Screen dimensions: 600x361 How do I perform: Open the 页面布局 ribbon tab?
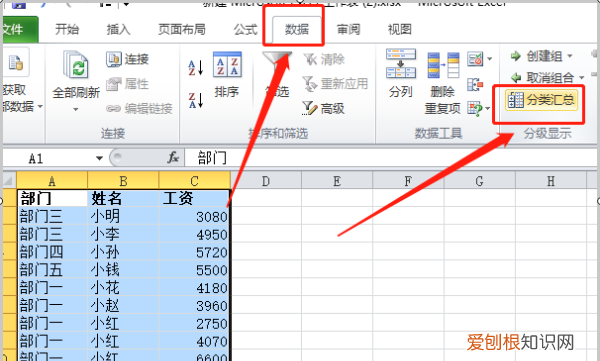[182, 29]
